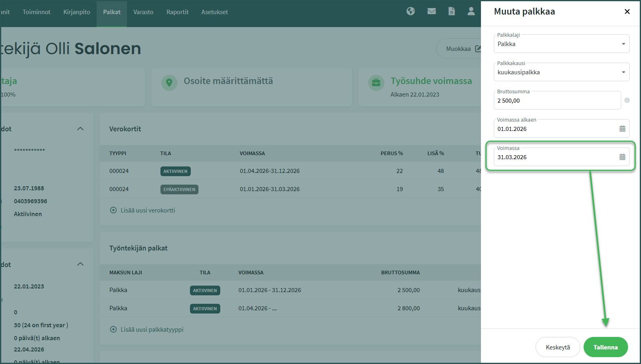Viewport: 641px width, 364px height.
Task: Click the Tallenna button
Action: 605,347
